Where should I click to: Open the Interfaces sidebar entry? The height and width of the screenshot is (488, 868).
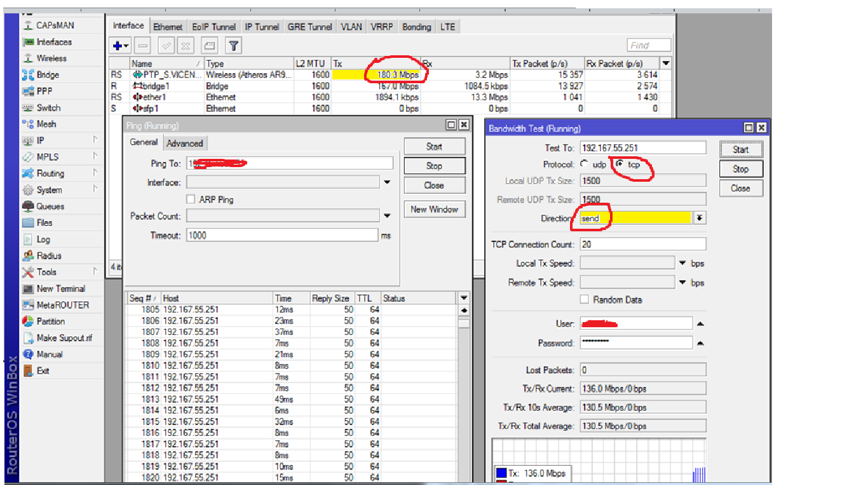coord(53,42)
